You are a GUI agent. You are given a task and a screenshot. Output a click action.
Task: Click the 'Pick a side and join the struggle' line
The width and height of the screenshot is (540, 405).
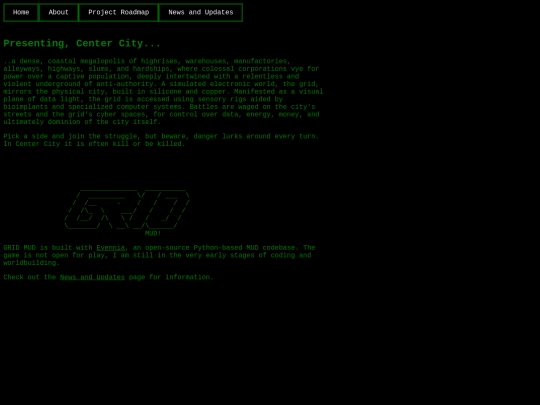[161, 136]
